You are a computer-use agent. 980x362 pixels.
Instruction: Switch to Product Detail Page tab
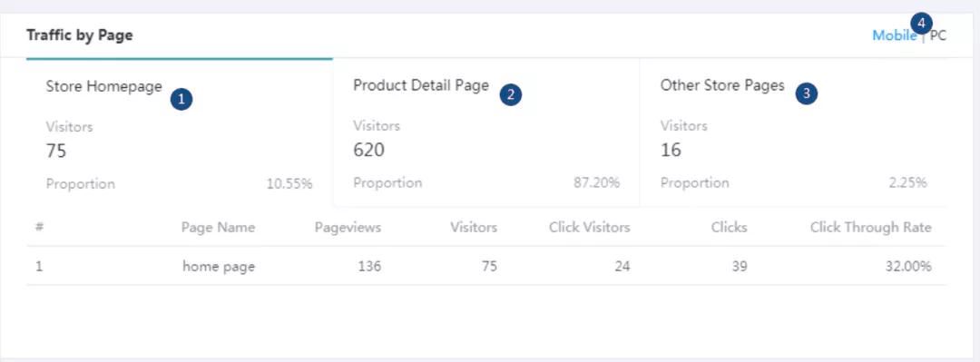click(486, 132)
